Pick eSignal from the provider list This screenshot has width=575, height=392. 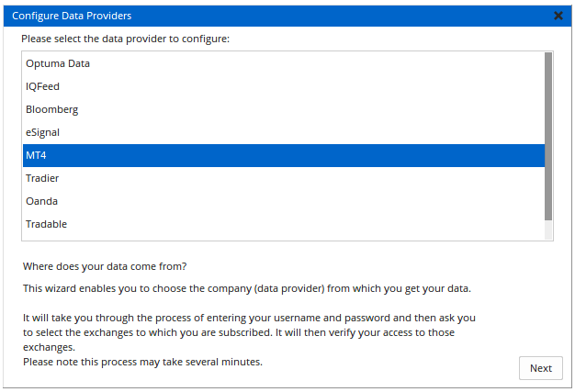coord(42,132)
